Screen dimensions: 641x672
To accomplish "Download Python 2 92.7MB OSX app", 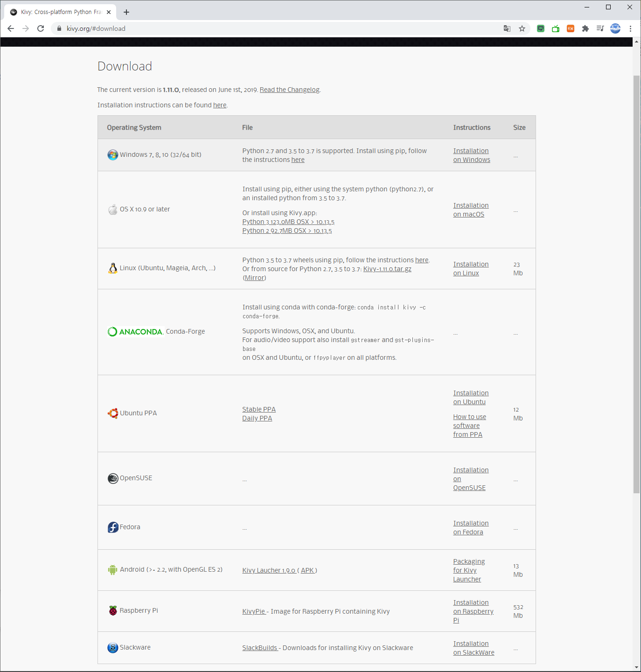I will click(287, 231).
